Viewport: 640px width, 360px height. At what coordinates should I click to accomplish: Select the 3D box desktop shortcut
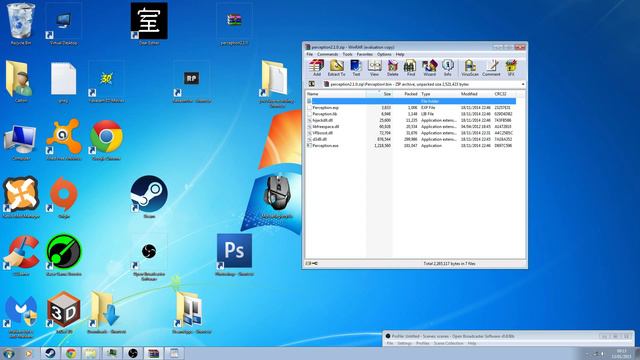click(64, 313)
